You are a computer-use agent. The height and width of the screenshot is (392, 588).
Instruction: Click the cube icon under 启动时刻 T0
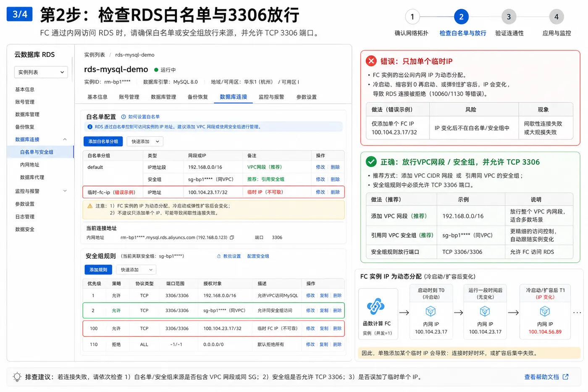[430, 311]
